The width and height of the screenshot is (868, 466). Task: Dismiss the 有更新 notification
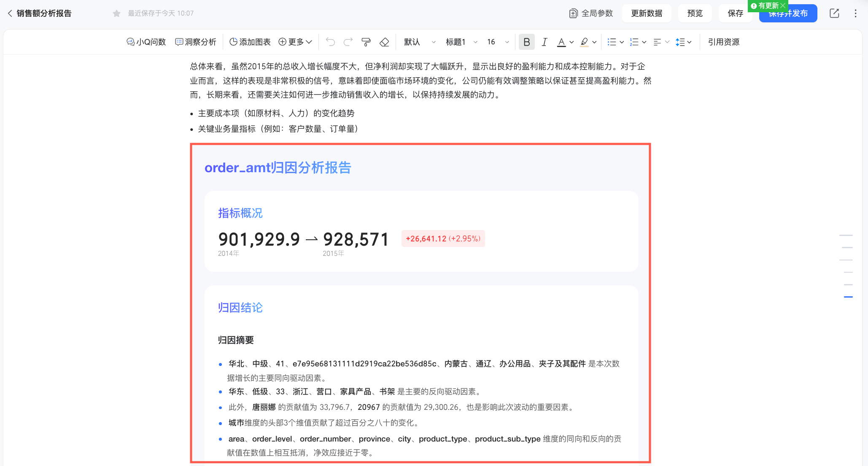783,5
